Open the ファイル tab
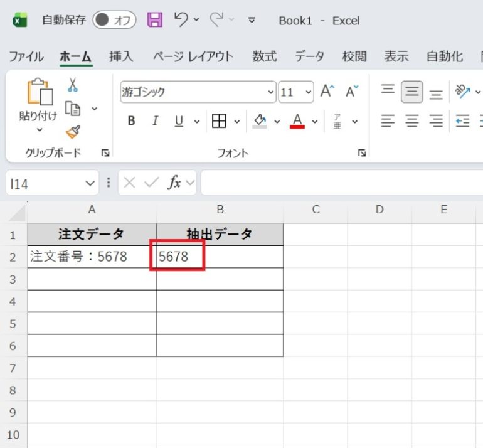 tap(26, 56)
